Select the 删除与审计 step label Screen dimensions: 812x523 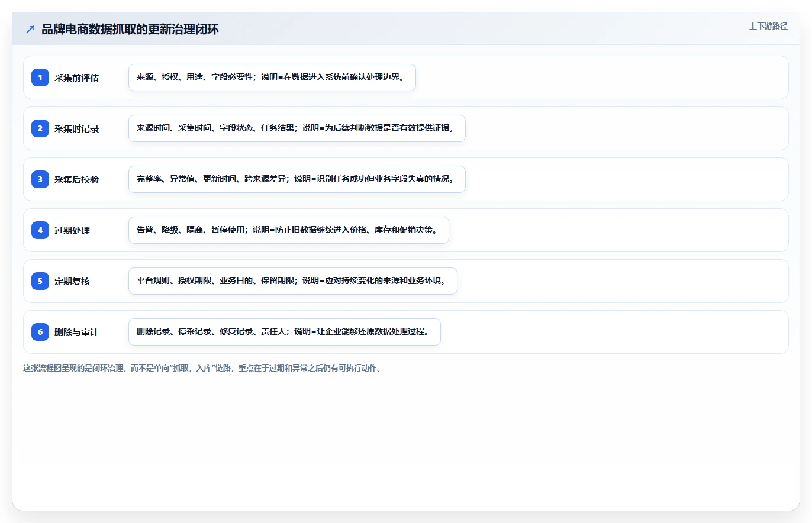pos(77,332)
